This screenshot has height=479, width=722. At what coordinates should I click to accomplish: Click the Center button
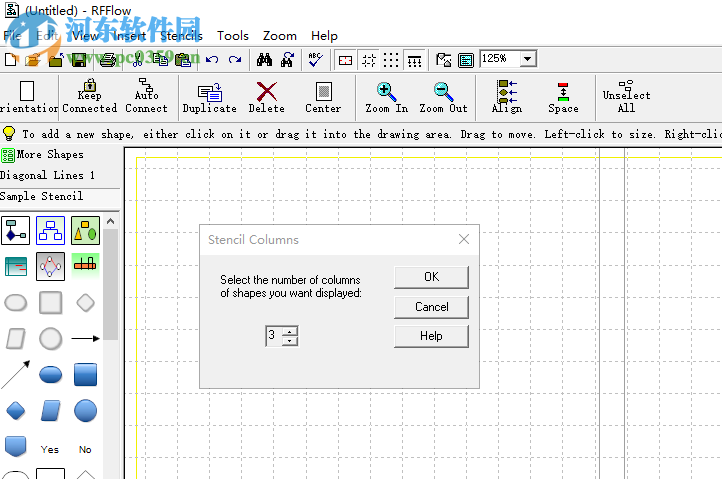[323, 98]
